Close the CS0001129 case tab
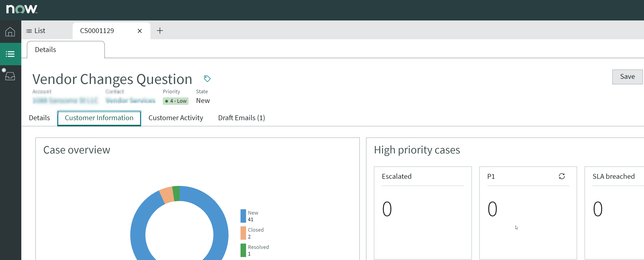The width and height of the screenshot is (644, 260). coord(140,31)
